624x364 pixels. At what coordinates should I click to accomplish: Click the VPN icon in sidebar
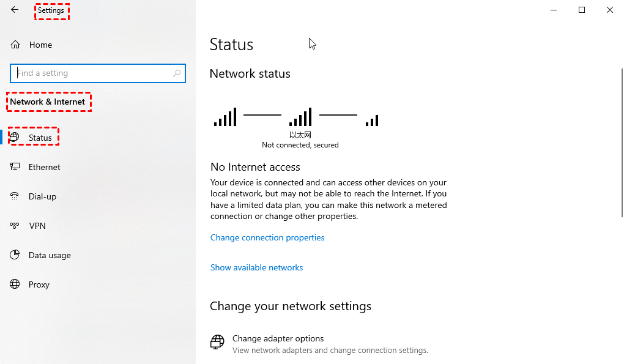coord(14,226)
